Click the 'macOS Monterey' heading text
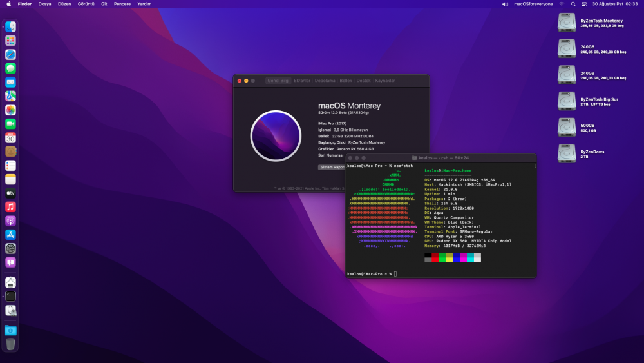Image resolution: width=644 pixels, height=363 pixels. tap(349, 106)
